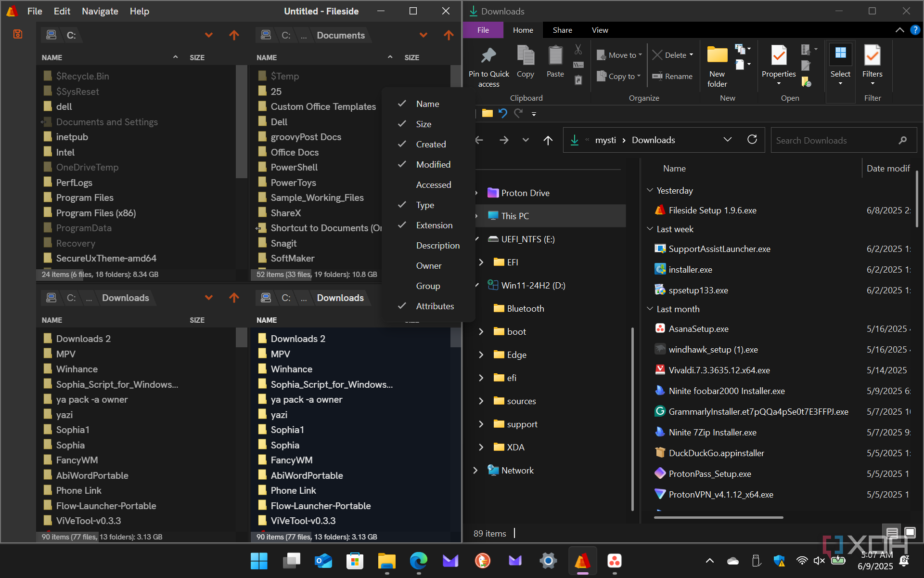The height and width of the screenshot is (578, 924).
Task: Click the Rename button
Action: pos(672,76)
